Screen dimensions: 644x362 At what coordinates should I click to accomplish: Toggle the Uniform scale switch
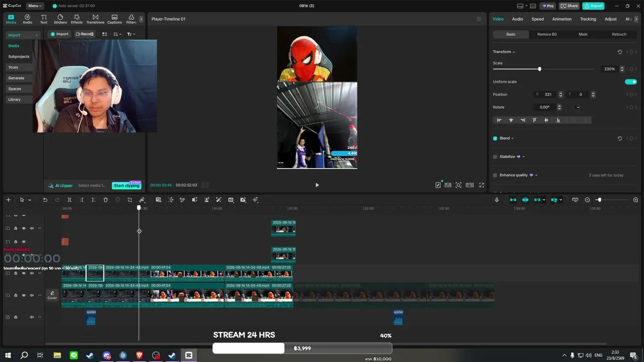pos(631,82)
